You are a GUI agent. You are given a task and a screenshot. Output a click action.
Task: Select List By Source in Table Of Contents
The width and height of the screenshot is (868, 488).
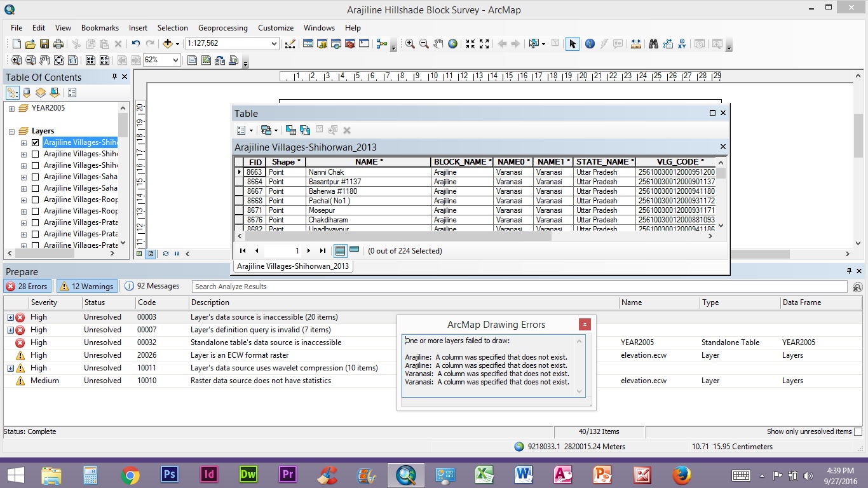[26, 93]
